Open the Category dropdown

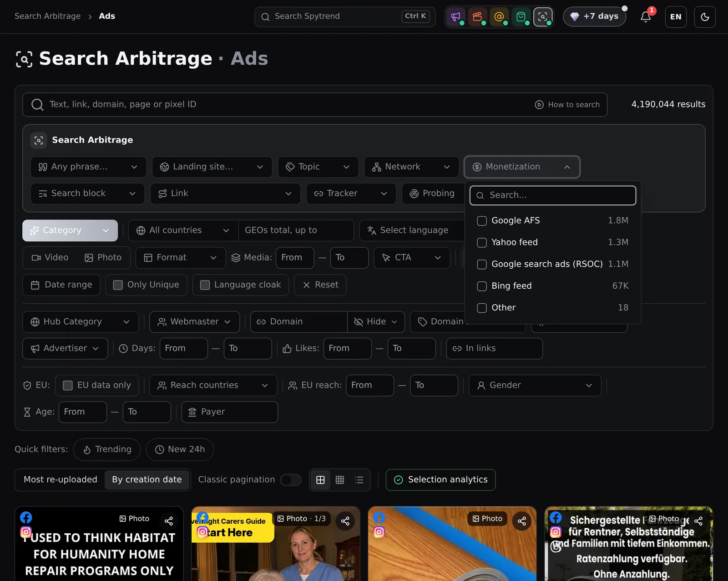pos(70,230)
